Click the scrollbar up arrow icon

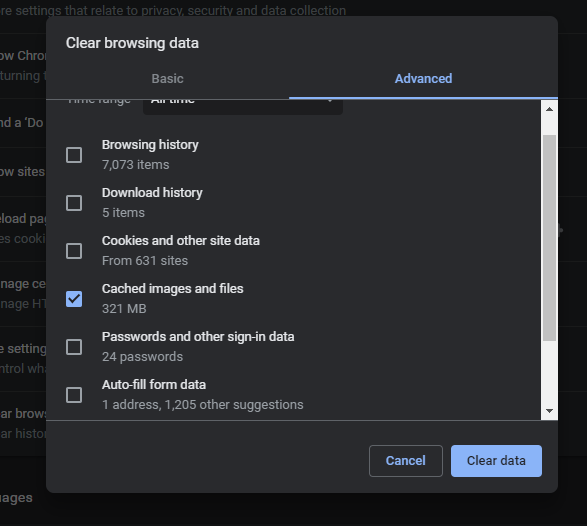[549, 109]
